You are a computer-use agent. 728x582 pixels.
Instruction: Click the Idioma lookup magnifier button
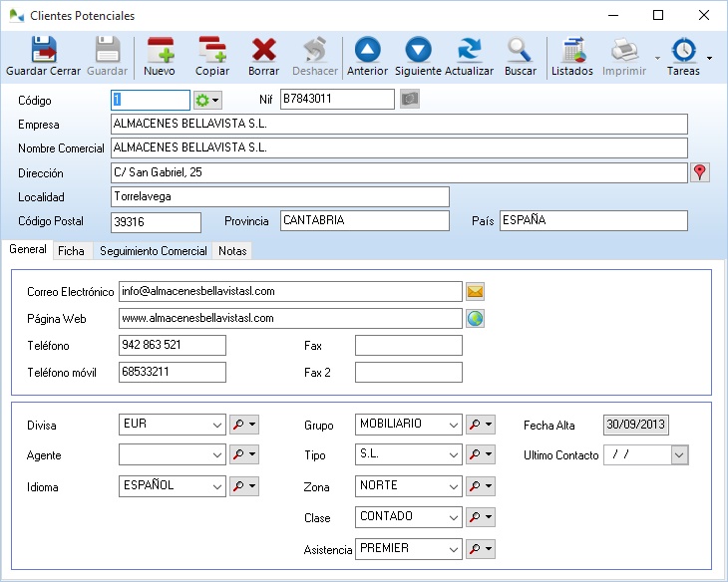tap(243, 486)
